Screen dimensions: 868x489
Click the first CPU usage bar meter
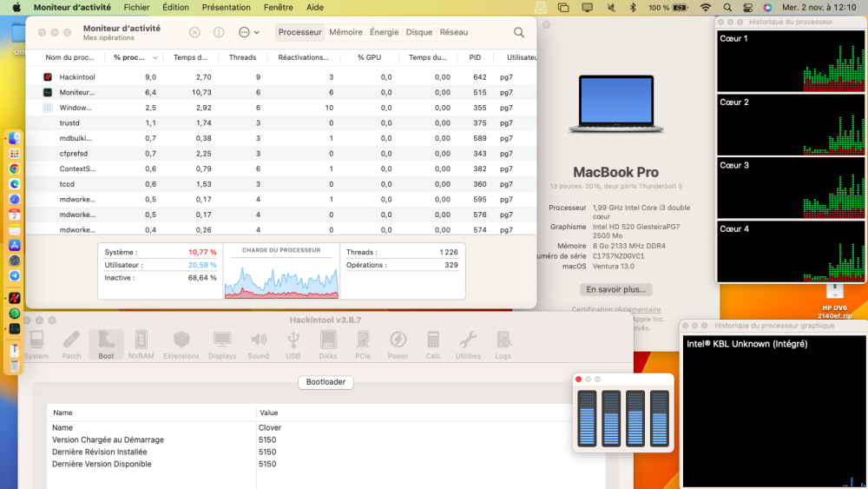[587, 418]
